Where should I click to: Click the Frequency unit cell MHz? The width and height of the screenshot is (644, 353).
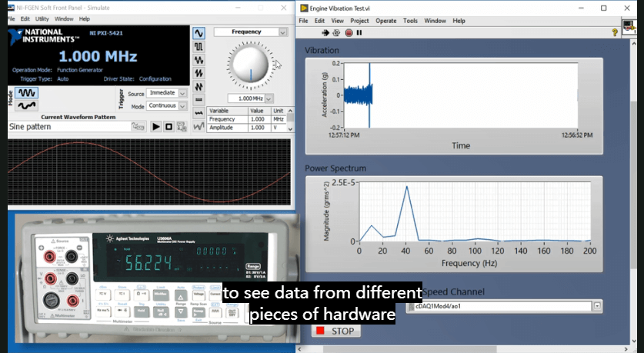click(279, 119)
